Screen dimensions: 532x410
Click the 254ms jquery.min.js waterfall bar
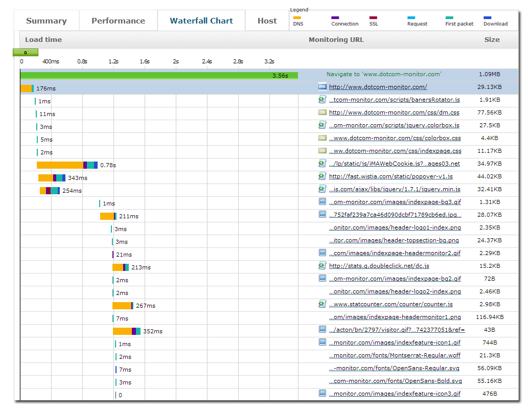point(50,190)
